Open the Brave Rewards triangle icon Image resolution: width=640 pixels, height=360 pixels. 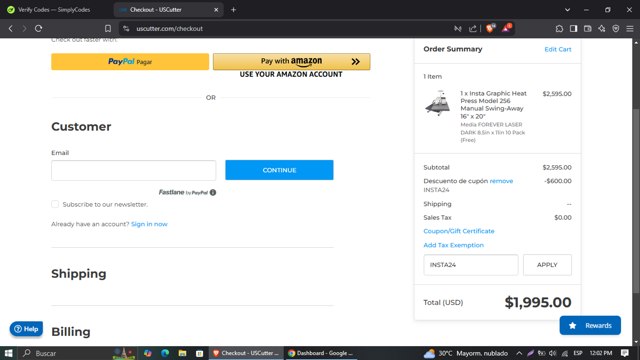(507, 28)
